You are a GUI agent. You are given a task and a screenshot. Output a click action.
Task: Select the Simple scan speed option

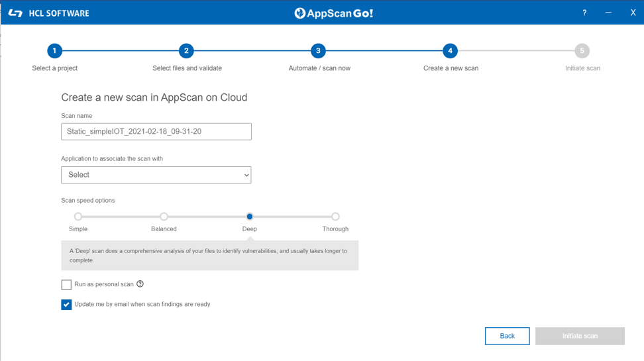78,217
